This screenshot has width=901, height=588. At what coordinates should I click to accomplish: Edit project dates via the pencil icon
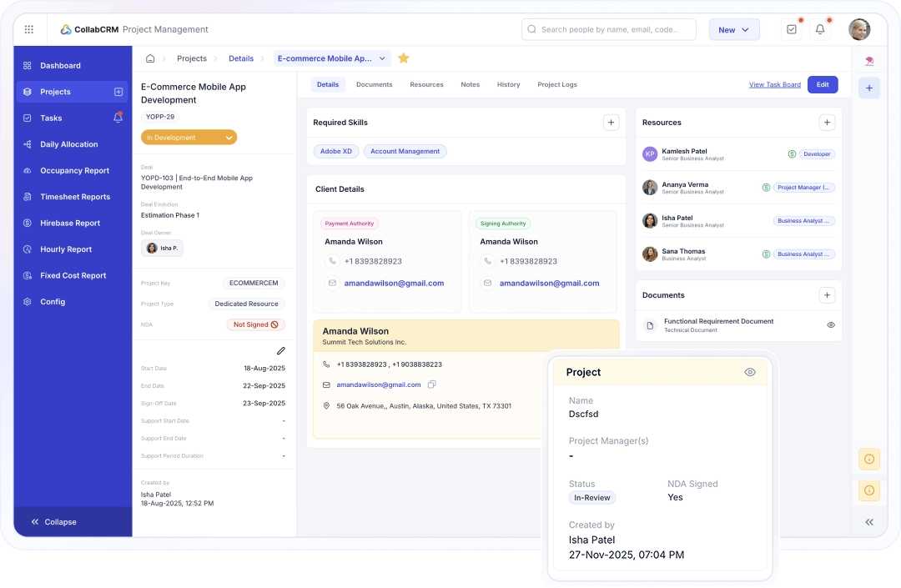point(281,350)
